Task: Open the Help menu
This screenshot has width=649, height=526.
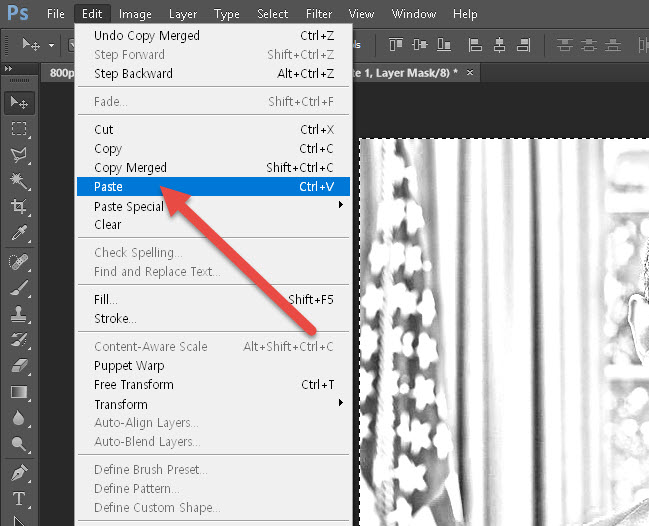Action: pos(465,14)
